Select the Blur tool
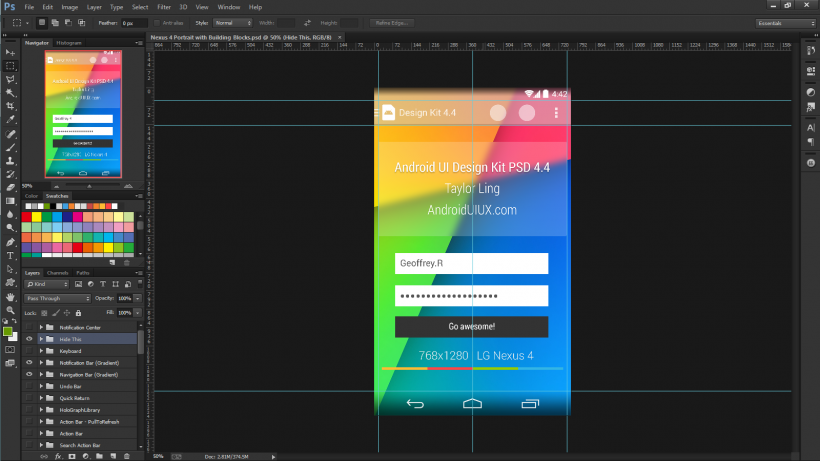Viewport: 820px width, 461px height. [x=10, y=215]
